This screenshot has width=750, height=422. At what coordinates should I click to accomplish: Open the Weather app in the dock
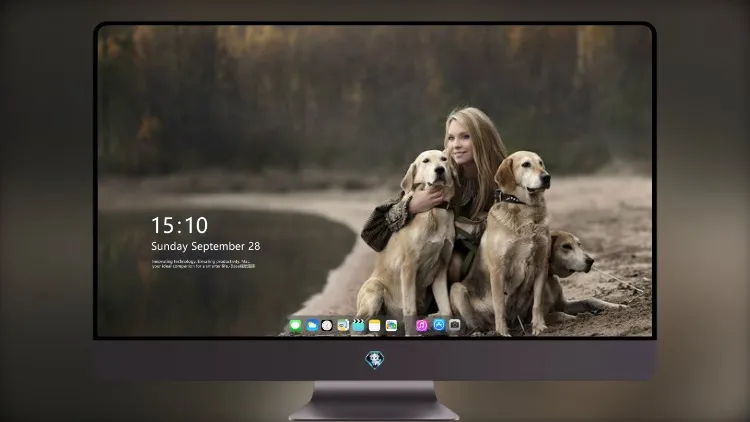[312, 326]
